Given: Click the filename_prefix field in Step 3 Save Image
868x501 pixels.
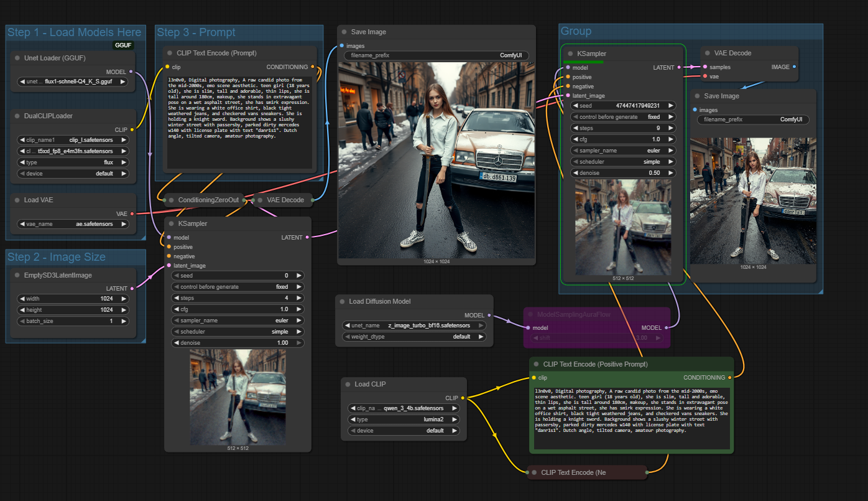Looking at the screenshot, I should pyautogui.click(x=436, y=55).
